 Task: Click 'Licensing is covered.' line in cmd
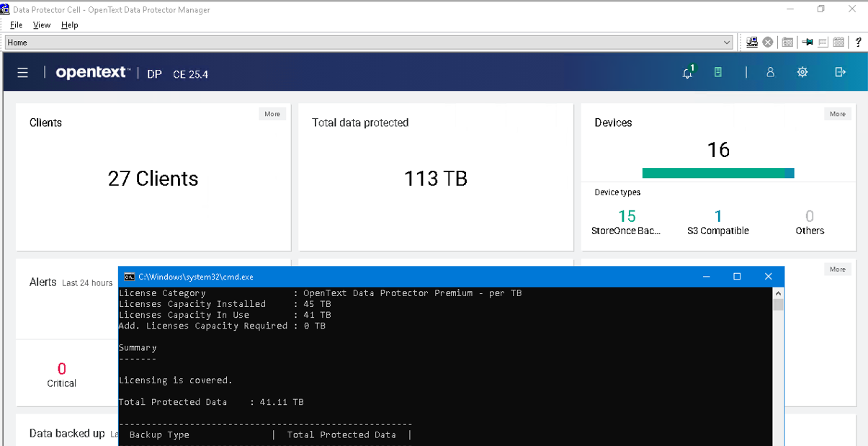176,380
